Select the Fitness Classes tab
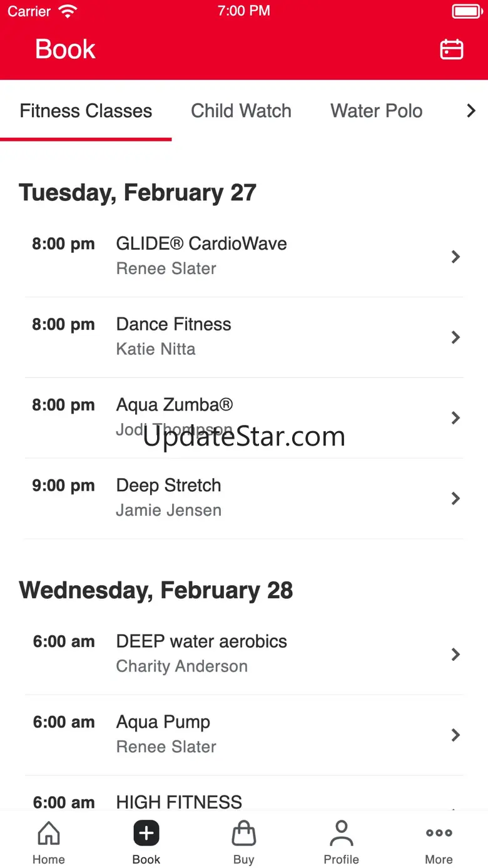 point(86,111)
